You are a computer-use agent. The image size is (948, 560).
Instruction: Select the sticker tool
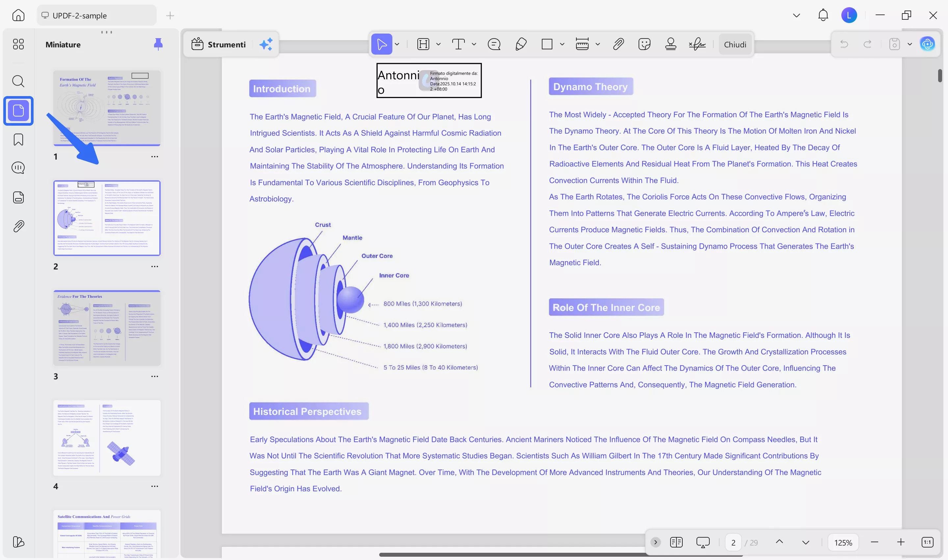(645, 44)
